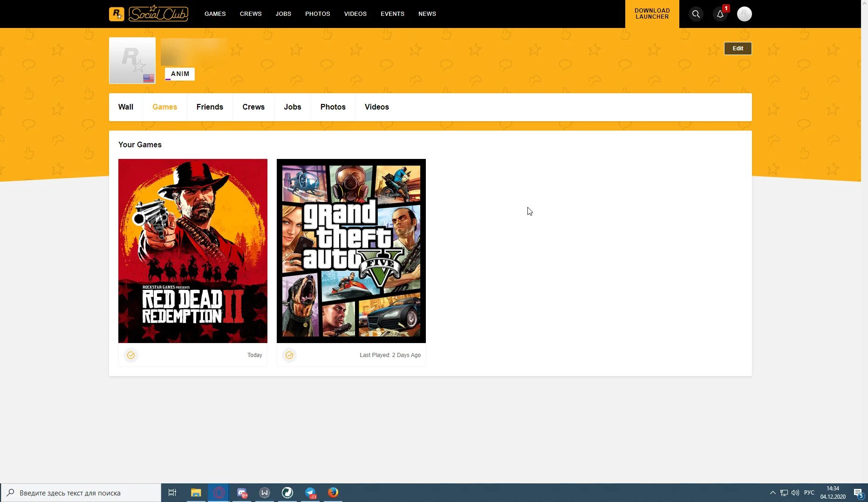
Task: Open the search magnifier icon
Action: 696,14
